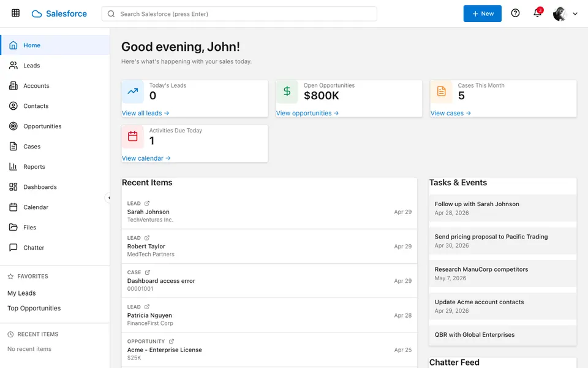Click the Cases This Month document icon

(x=442, y=91)
